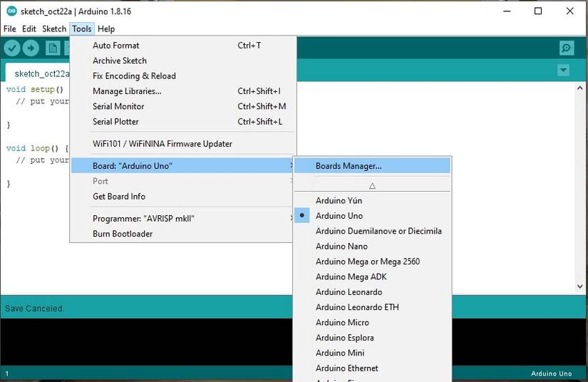Open the Edit menu

click(29, 29)
